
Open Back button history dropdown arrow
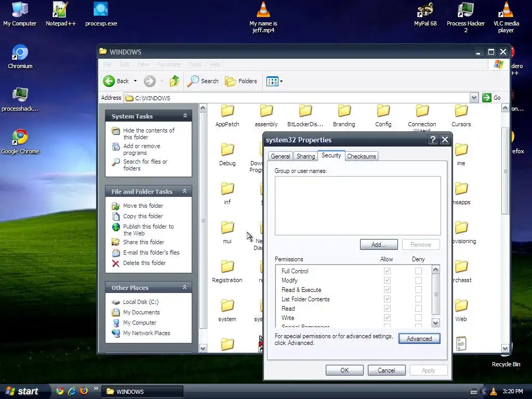point(136,81)
